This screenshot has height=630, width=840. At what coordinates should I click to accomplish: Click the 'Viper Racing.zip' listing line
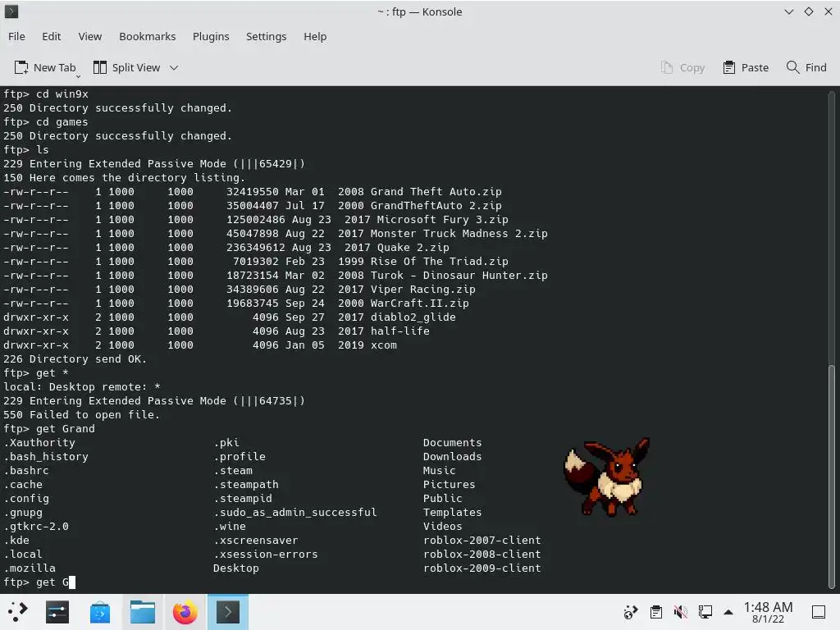click(240, 290)
